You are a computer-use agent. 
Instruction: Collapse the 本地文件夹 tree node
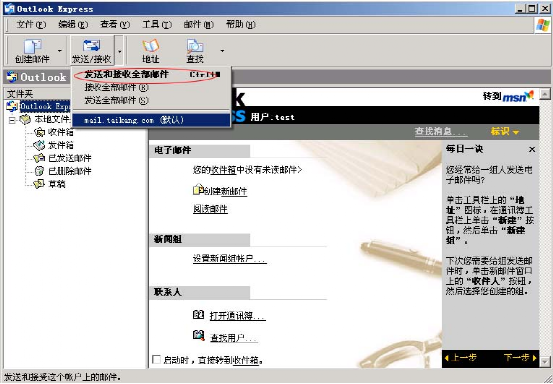point(12,120)
